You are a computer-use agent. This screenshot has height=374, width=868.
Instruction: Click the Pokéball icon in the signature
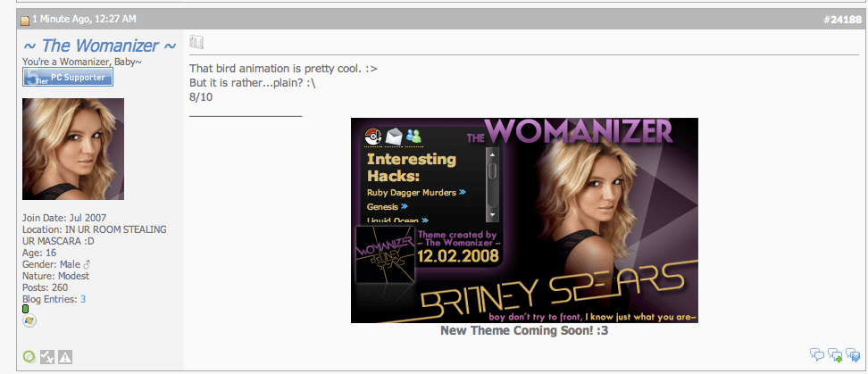click(x=373, y=136)
